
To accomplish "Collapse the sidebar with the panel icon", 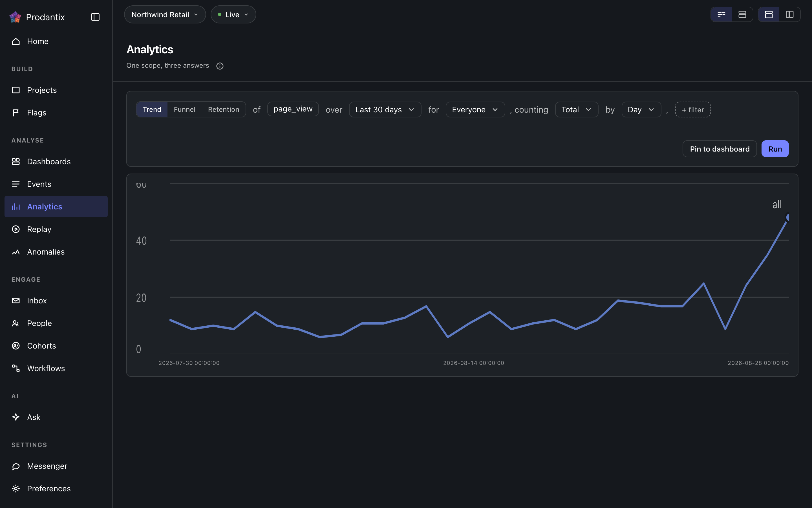I will (95, 17).
